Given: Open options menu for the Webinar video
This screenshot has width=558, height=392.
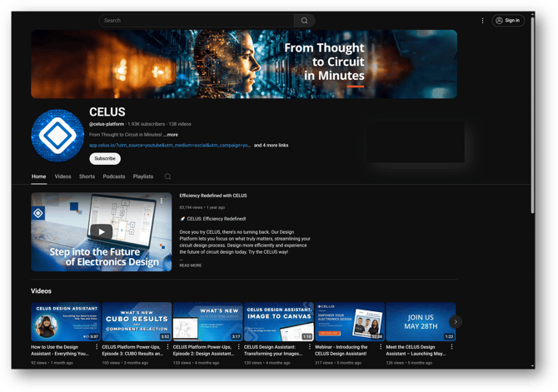Looking at the screenshot, I should click(381, 347).
